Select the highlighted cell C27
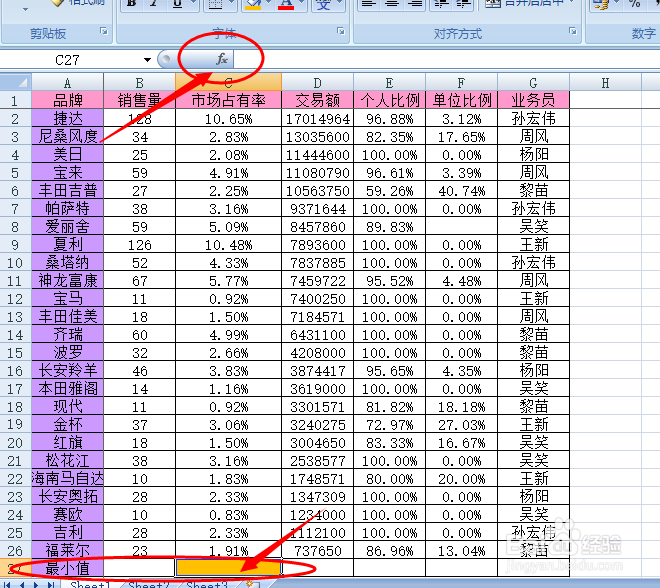This screenshot has width=660, height=588. [x=229, y=567]
